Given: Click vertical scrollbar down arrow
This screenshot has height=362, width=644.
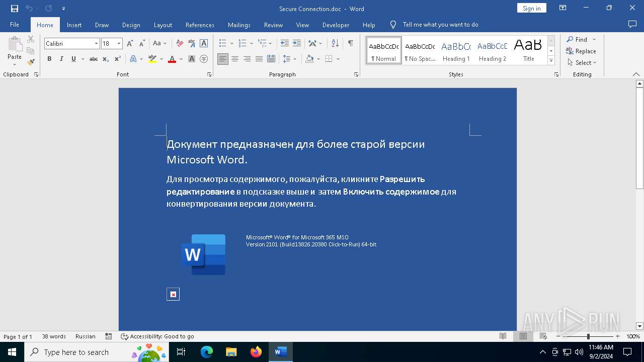Looking at the screenshot, I should tap(639, 326).
